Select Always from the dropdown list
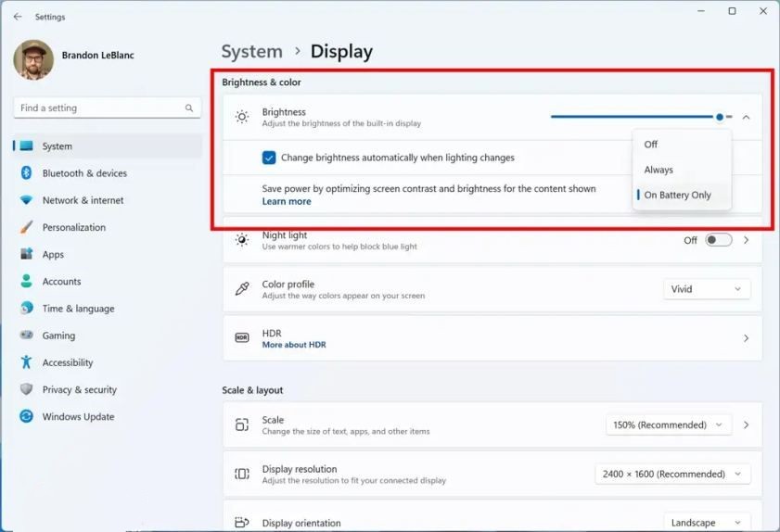 pyautogui.click(x=659, y=170)
